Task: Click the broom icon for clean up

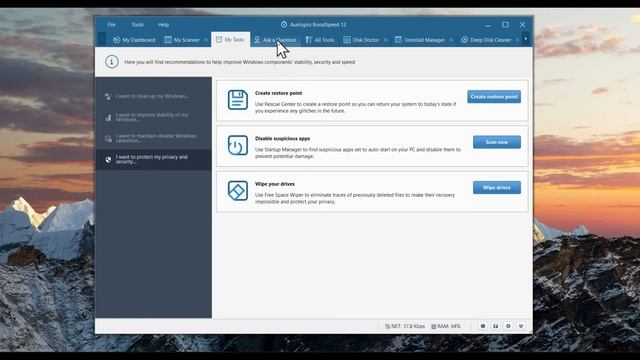Action: pyautogui.click(x=108, y=96)
